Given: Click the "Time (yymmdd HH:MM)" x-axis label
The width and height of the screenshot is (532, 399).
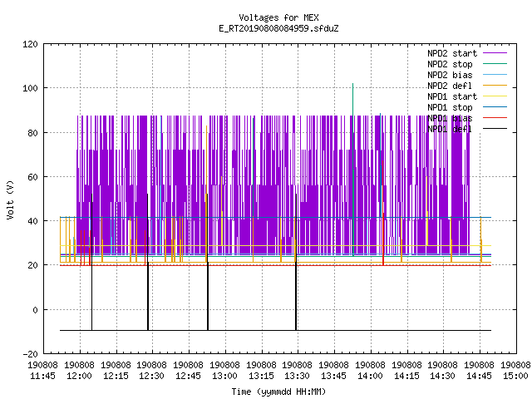Looking at the screenshot, I should tap(278, 392).
